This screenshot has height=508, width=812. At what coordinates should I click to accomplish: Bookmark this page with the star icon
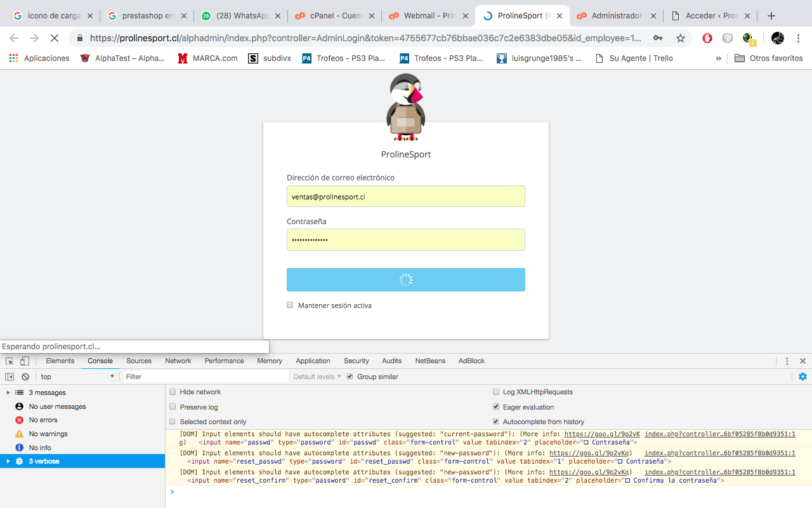681,38
